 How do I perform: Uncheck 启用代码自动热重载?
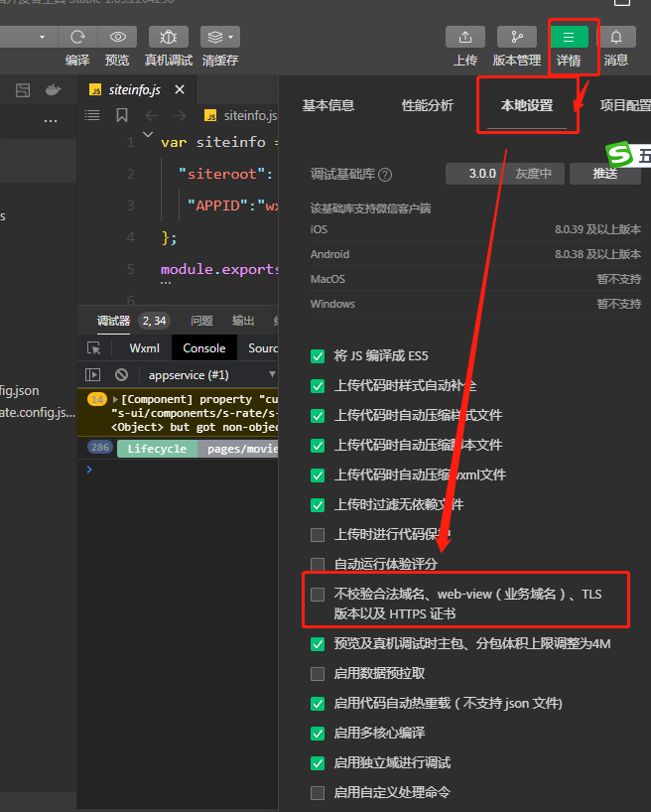pyautogui.click(x=318, y=704)
